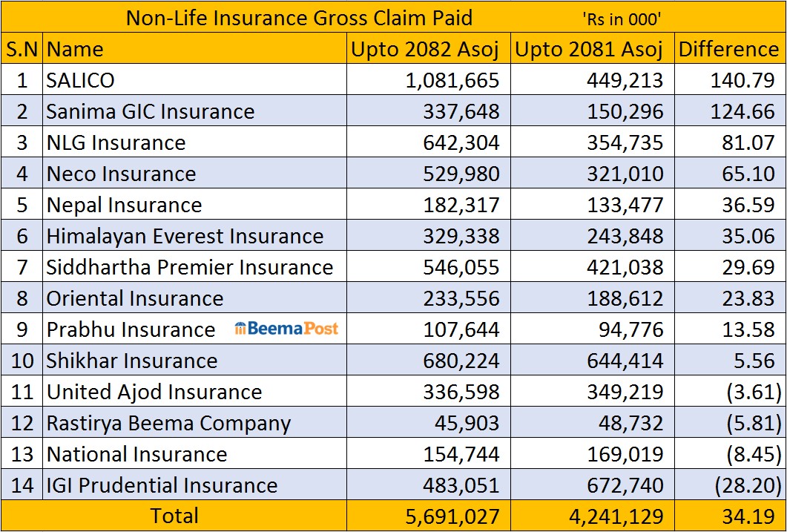Click the Upto 2081 Asoj header

point(589,49)
